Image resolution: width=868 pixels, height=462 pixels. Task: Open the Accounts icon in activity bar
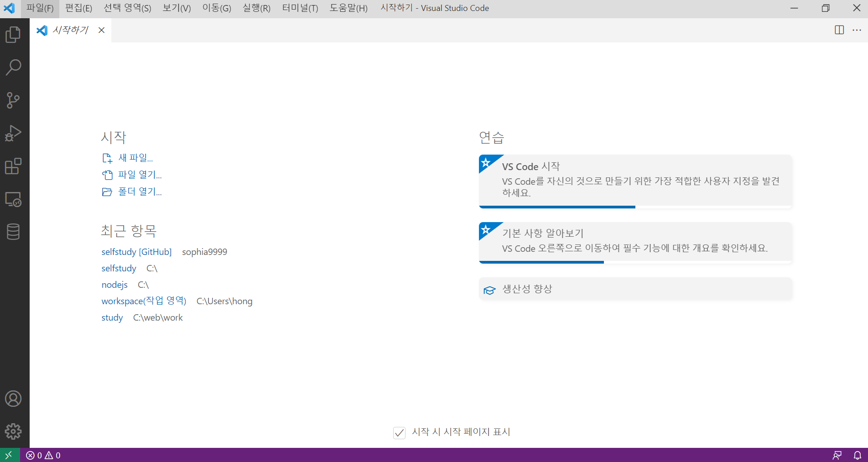(13, 399)
